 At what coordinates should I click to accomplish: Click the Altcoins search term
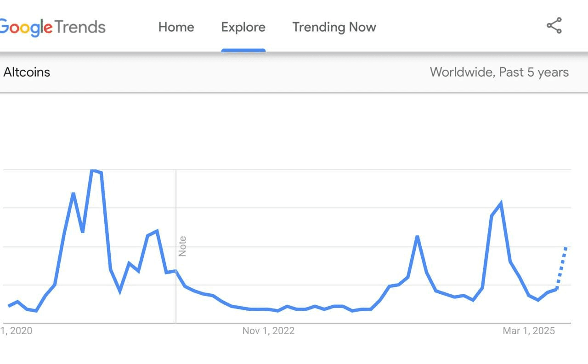[x=27, y=72]
